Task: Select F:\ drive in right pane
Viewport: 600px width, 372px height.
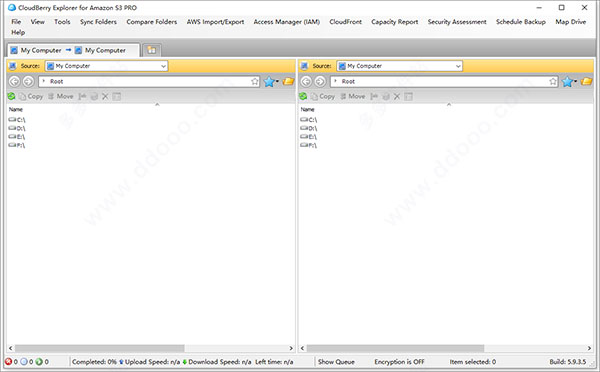Action: point(308,145)
